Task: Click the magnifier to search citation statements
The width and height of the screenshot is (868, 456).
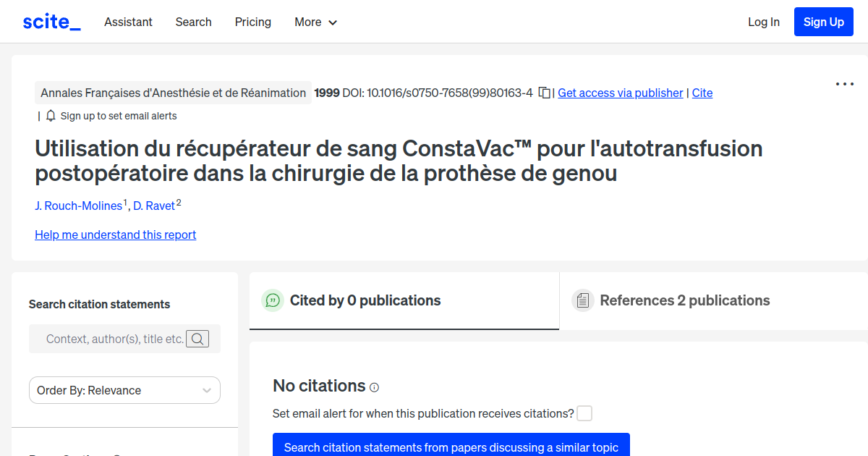Action: pyautogui.click(x=197, y=338)
